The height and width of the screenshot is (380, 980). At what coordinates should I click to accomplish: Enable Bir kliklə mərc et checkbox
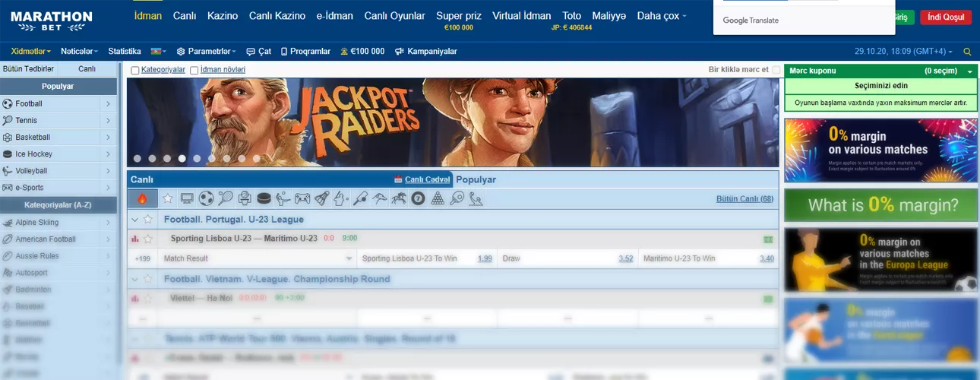click(x=776, y=70)
